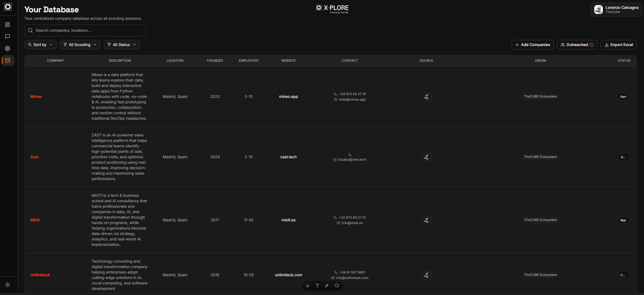Select the comment bubble tool in floating toolbar
Screen dimensions: 644x295
337,286
